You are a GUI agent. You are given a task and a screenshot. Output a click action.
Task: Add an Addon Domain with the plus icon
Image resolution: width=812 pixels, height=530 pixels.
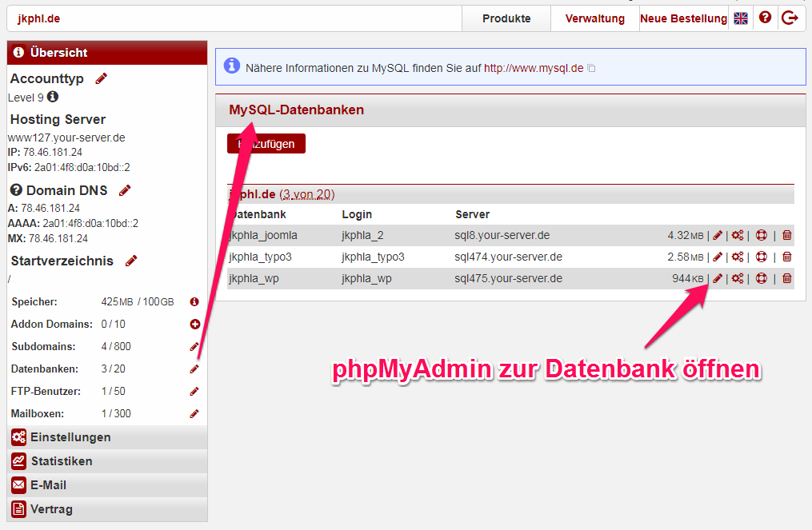[194, 325]
